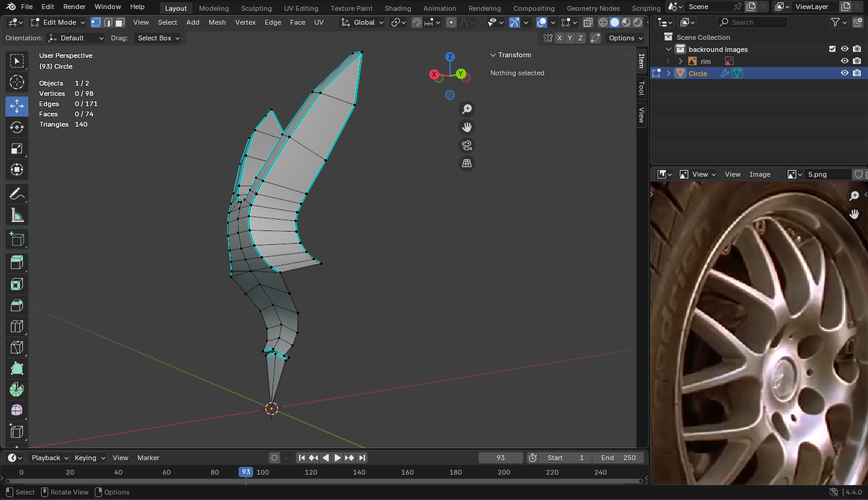Select the Extrude Region tool

pyautogui.click(x=17, y=262)
